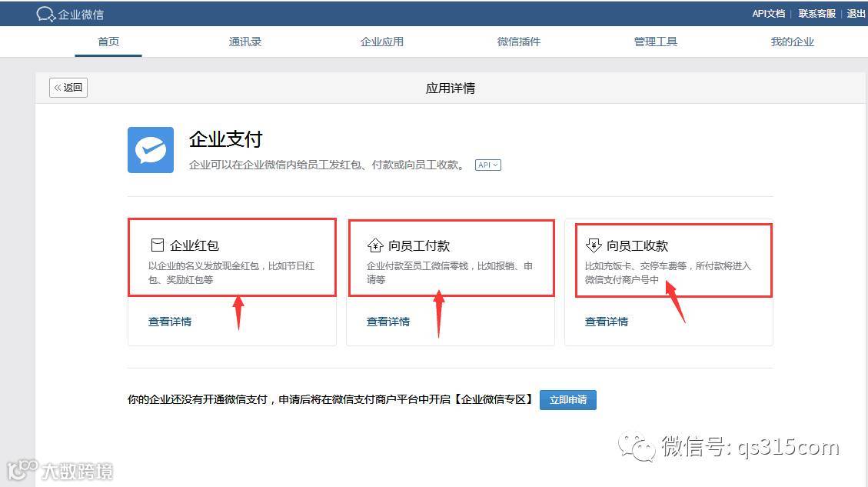Open the 通讯录 tab
Viewport: 868px width, 487px height.
pos(245,42)
